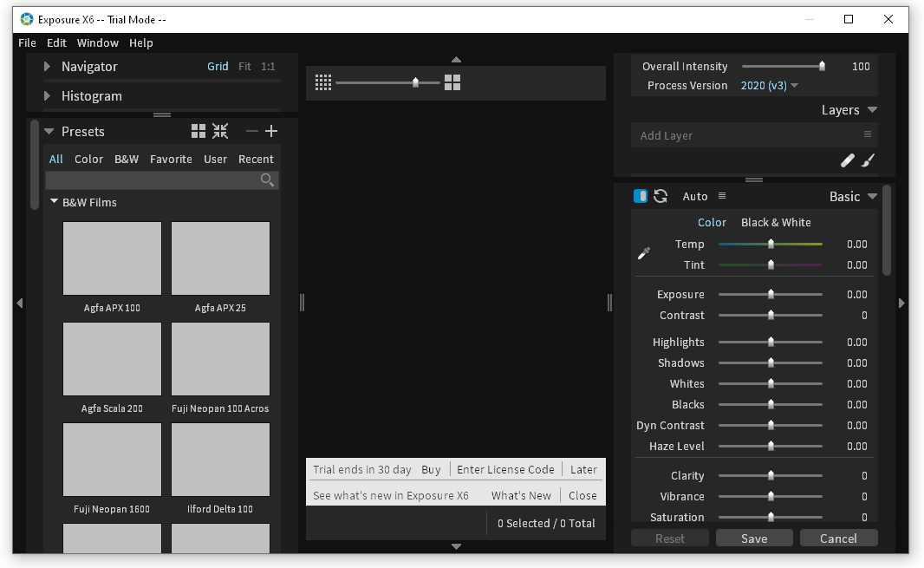Open the Process Version dropdown

point(770,86)
